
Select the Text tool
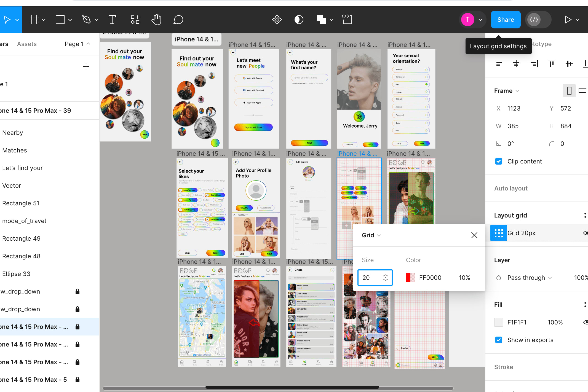pyautogui.click(x=112, y=20)
